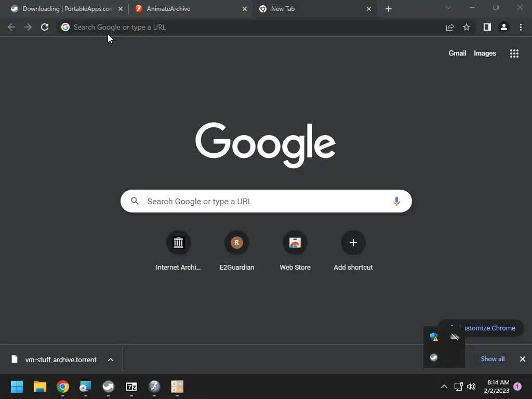Open the E2Guardian shortcut
The height and width of the screenshot is (399, 532).
(237, 251)
